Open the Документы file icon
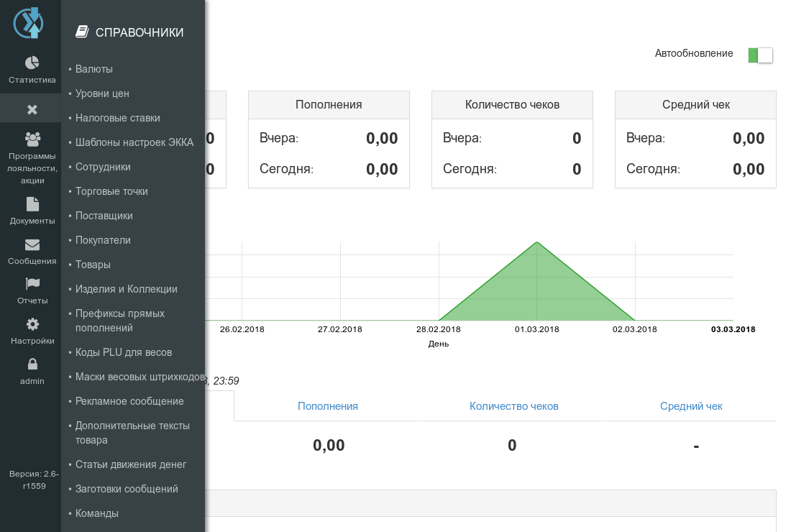This screenshot has height=532, width=791. [x=32, y=204]
